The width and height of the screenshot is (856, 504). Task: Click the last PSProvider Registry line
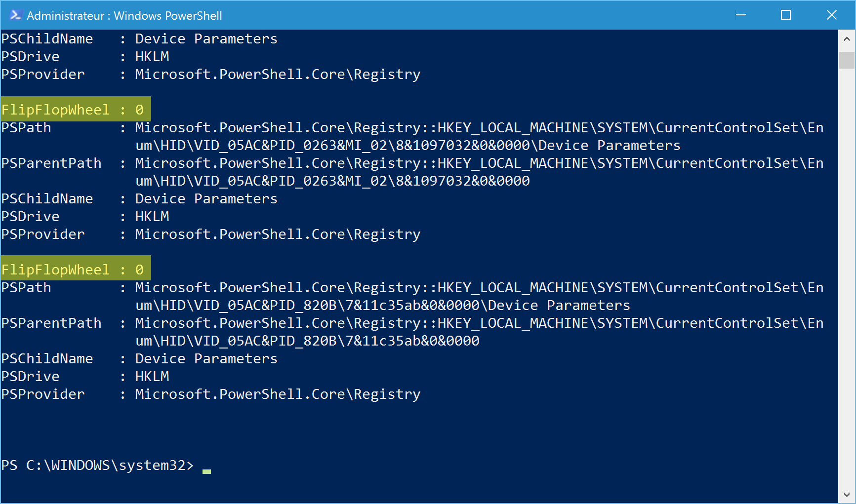tap(211, 394)
